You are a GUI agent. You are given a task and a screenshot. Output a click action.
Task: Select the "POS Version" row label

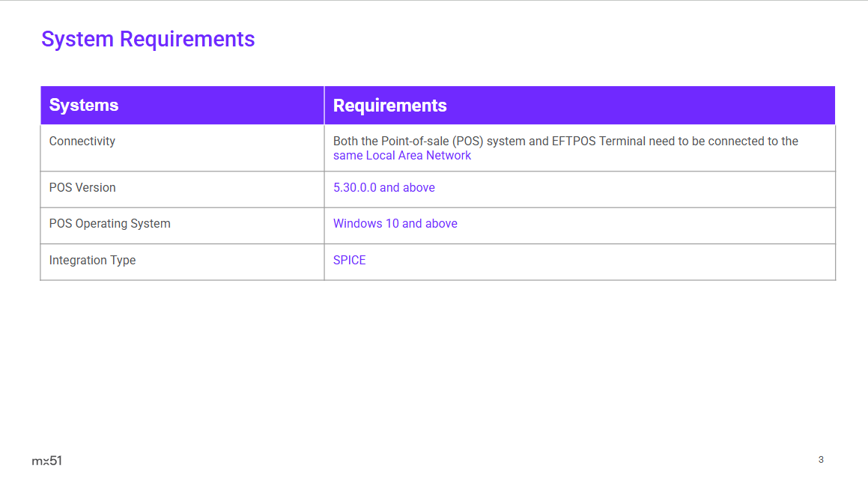[82, 187]
